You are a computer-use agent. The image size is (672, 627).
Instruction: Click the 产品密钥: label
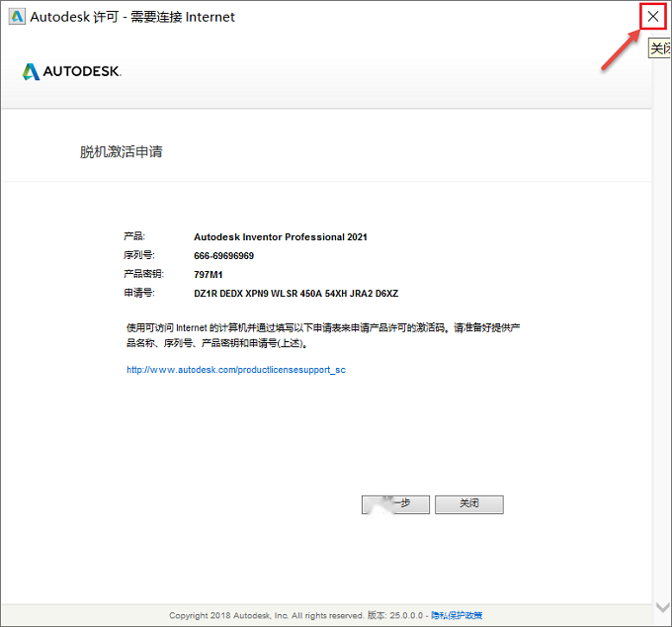[x=144, y=274]
